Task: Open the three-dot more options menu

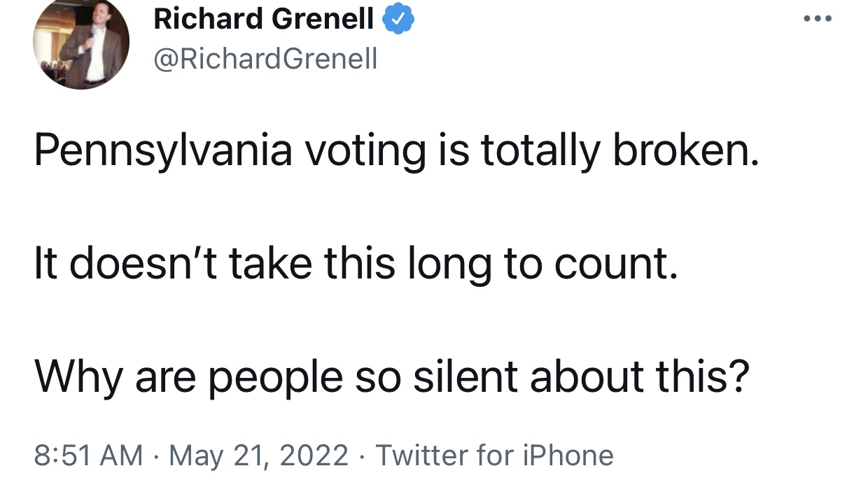Action: [x=818, y=19]
